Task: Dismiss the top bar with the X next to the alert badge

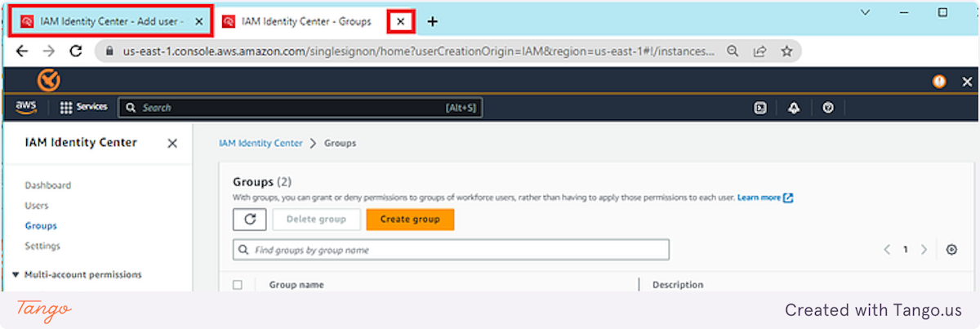Action: [x=967, y=82]
